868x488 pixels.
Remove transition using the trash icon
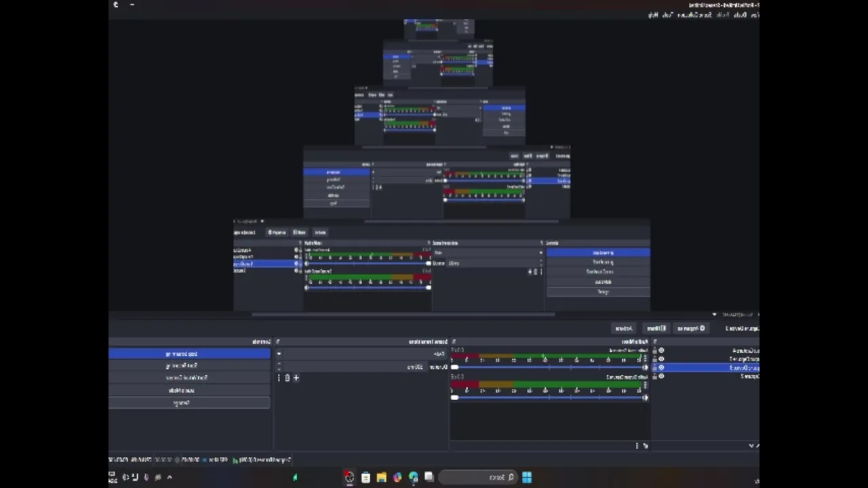point(287,378)
